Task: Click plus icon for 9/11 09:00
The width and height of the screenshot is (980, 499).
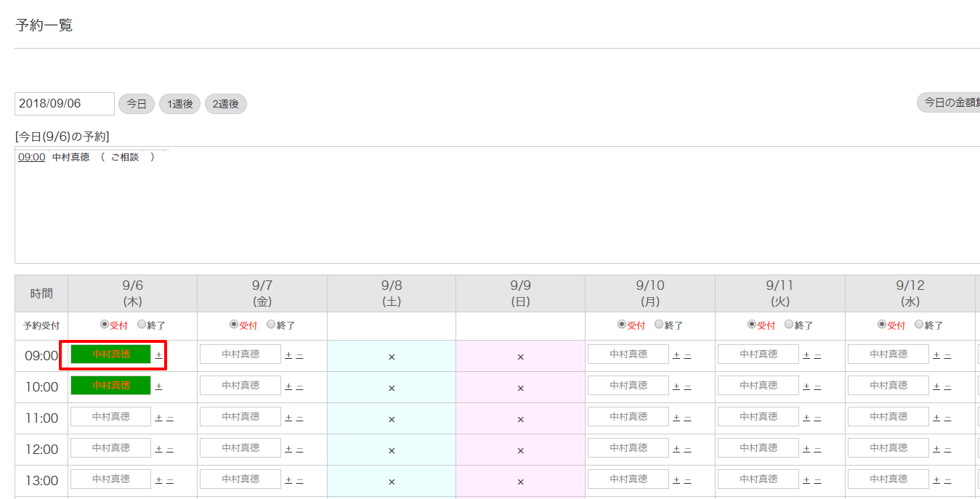Action: [x=806, y=356]
